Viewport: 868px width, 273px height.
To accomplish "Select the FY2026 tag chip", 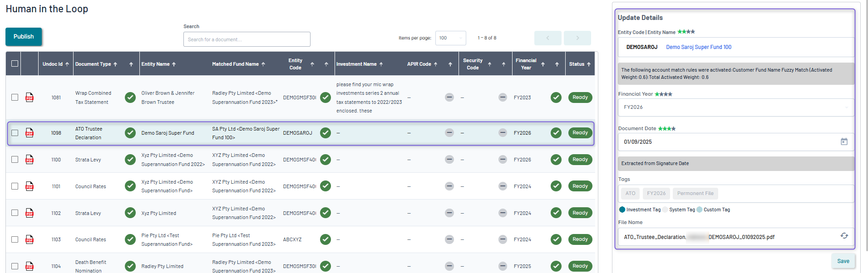I will click(656, 194).
